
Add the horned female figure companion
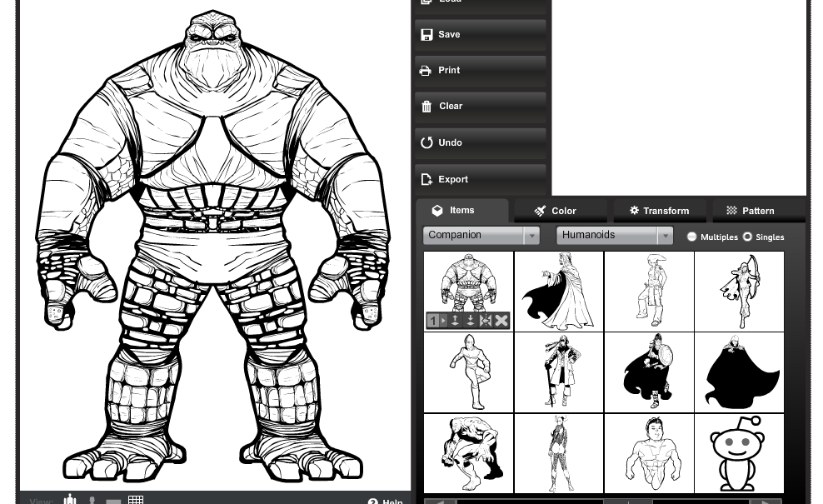[559, 453]
